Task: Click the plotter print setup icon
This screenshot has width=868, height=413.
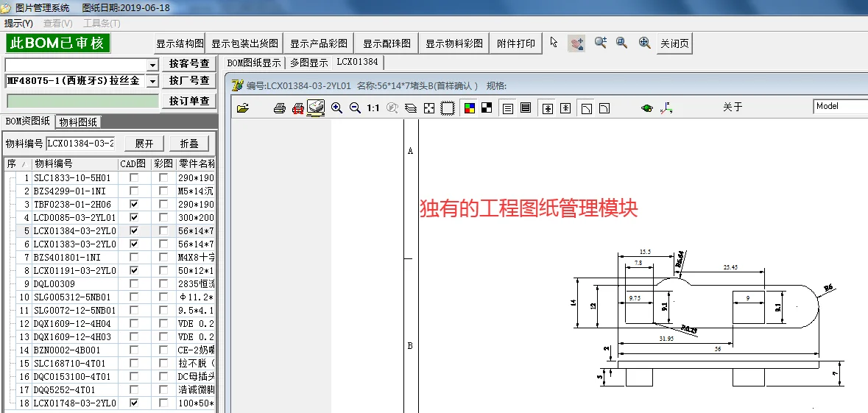Action: pyautogui.click(x=316, y=108)
